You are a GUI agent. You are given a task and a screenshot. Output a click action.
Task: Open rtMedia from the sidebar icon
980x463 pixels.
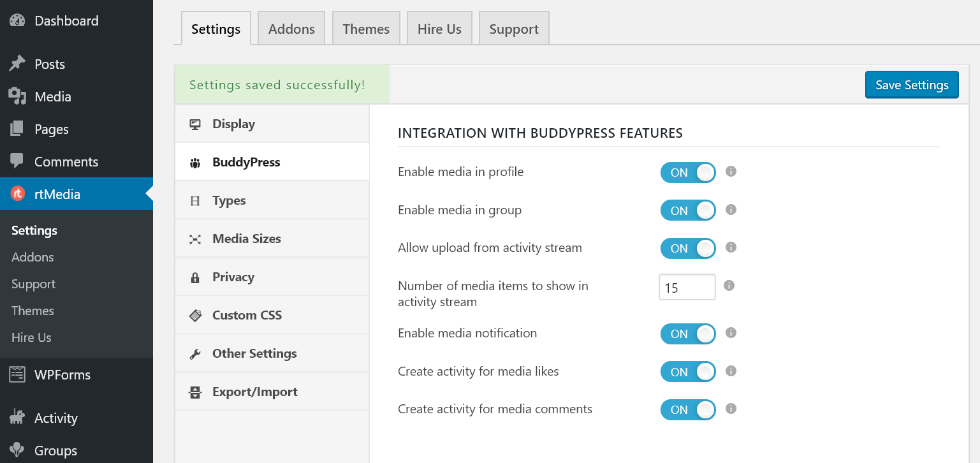pyautogui.click(x=17, y=194)
